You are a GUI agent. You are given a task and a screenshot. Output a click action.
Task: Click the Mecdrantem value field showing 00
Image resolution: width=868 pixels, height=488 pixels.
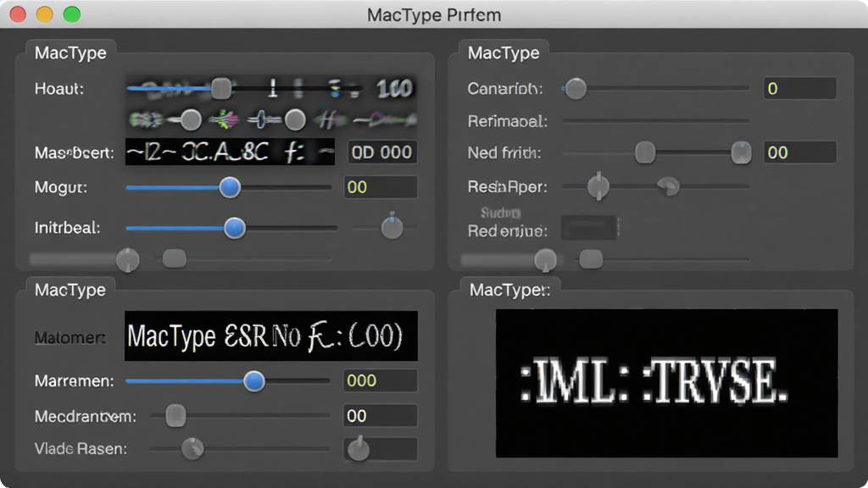(381, 415)
